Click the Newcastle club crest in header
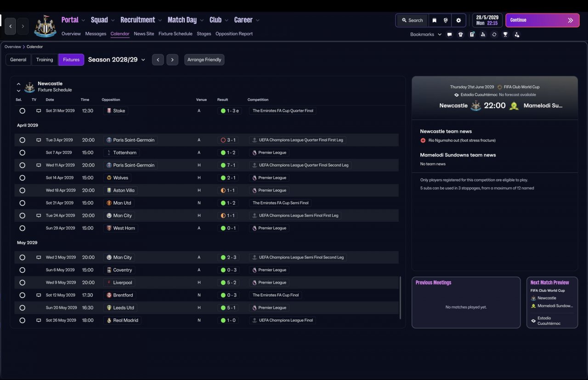Image resolution: width=588 pixels, height=380 pixels. 45,26
